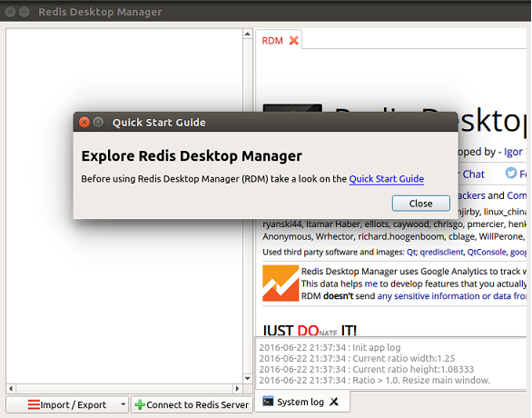Open the Igor author link
This screenshot has height=418, width=532.
[x=513, y=152]
